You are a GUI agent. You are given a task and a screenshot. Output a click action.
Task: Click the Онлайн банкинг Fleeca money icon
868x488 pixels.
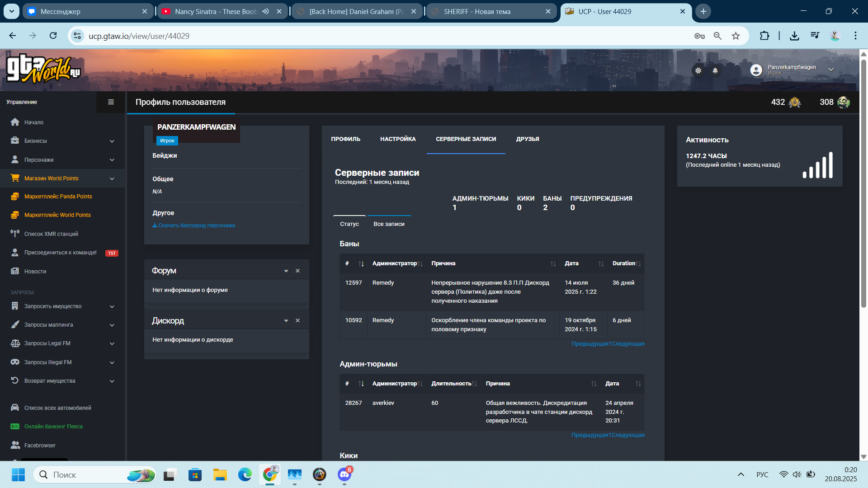point(15,427)
